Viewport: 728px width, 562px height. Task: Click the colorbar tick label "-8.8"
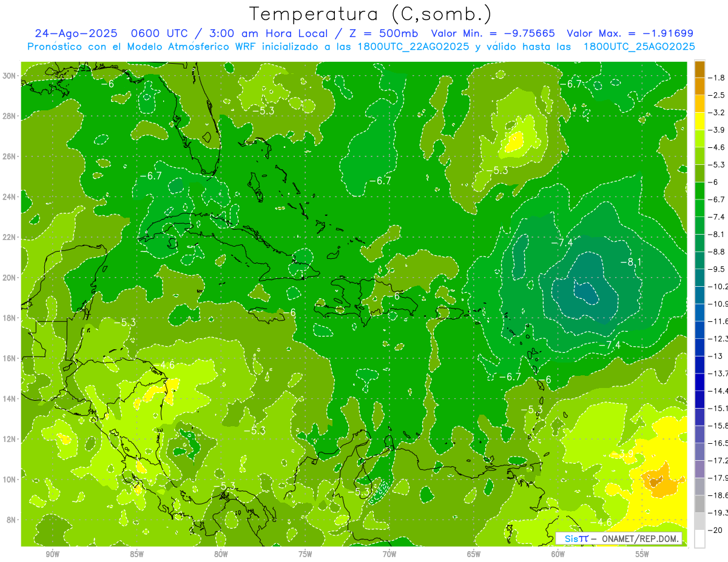tap(718, 252)
